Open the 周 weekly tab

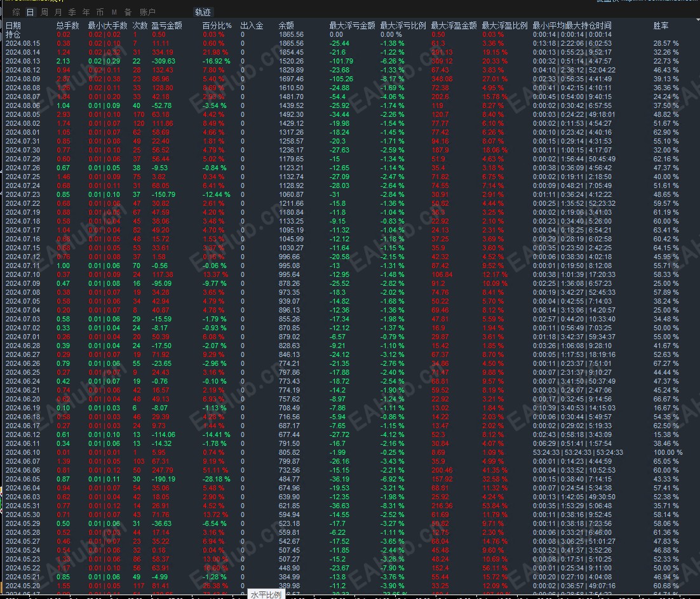(44, 12)
